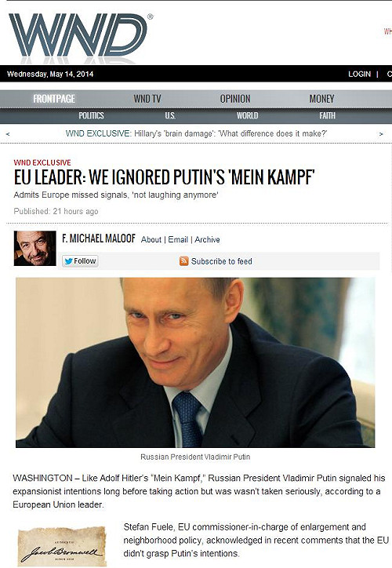Open the WND TV tab
The height and width of the screenshot is (568, 392).
point(147,99)
